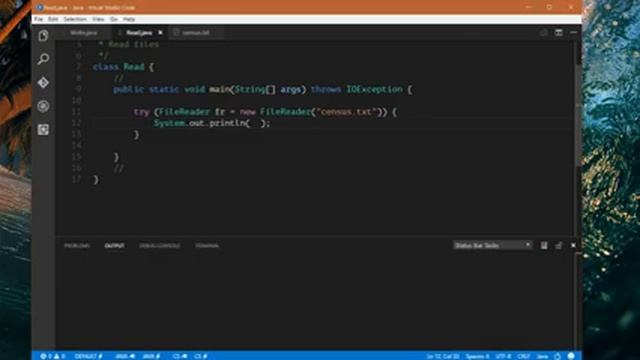Open the Selection menu

[75, 19]
